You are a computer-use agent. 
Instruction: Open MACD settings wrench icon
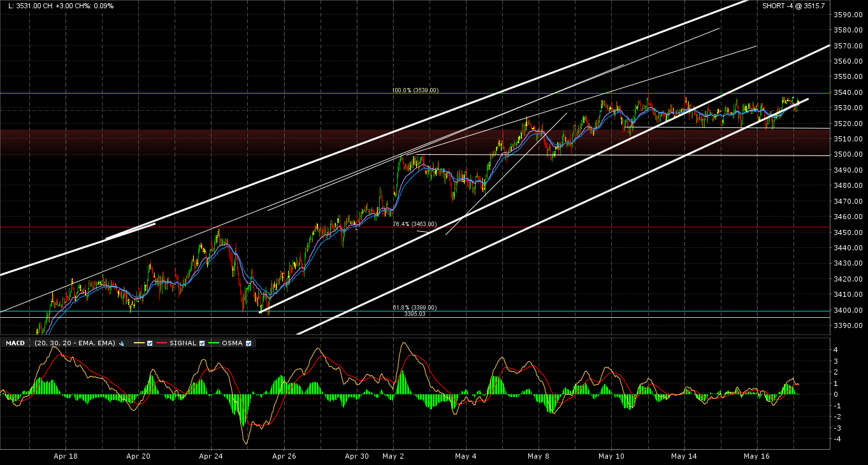(x=121, y=343)
